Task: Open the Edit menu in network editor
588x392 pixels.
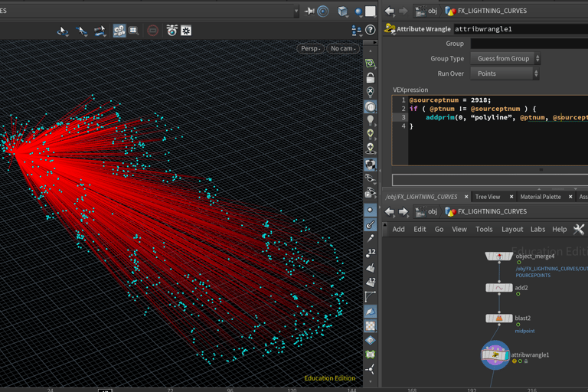Action: click(420, 229)
